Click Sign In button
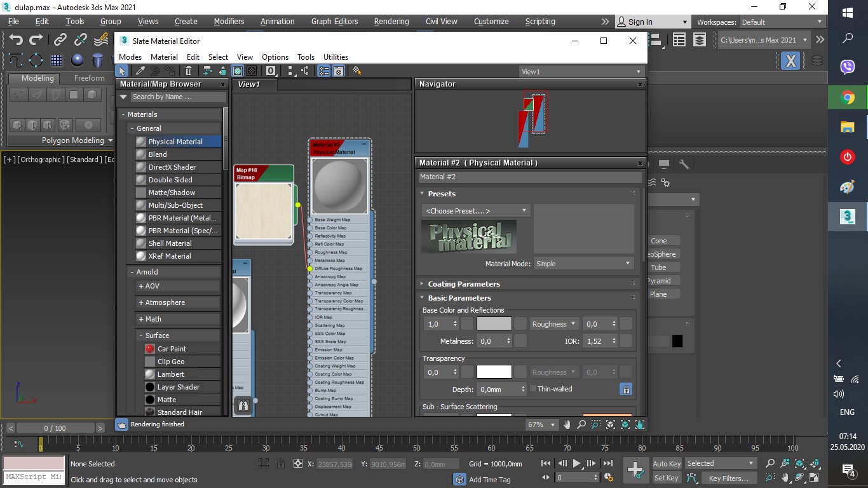The height and width of the screenshot is (488, 868). (x=654, y=22)
